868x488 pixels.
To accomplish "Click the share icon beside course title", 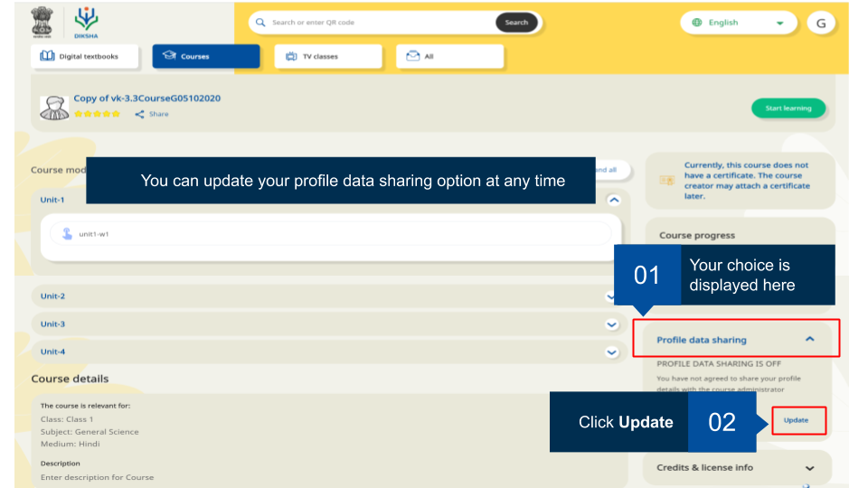I will 140,114.
